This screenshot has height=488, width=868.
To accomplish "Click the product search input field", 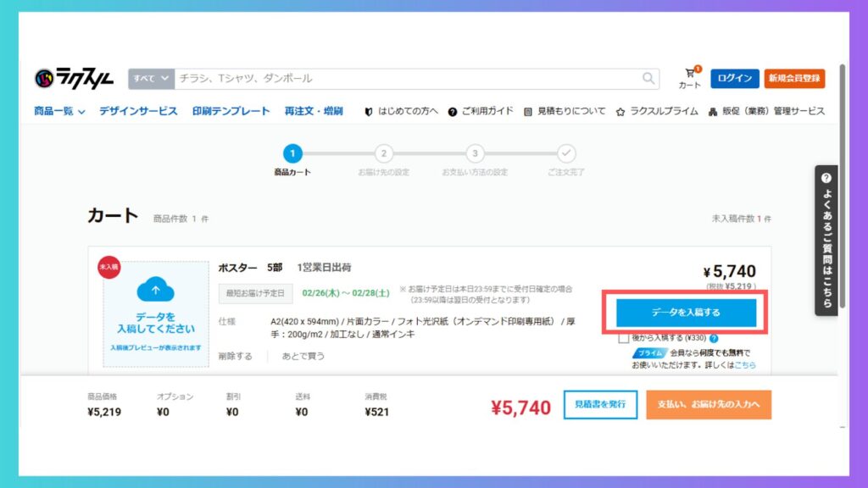I will [407, 79].
